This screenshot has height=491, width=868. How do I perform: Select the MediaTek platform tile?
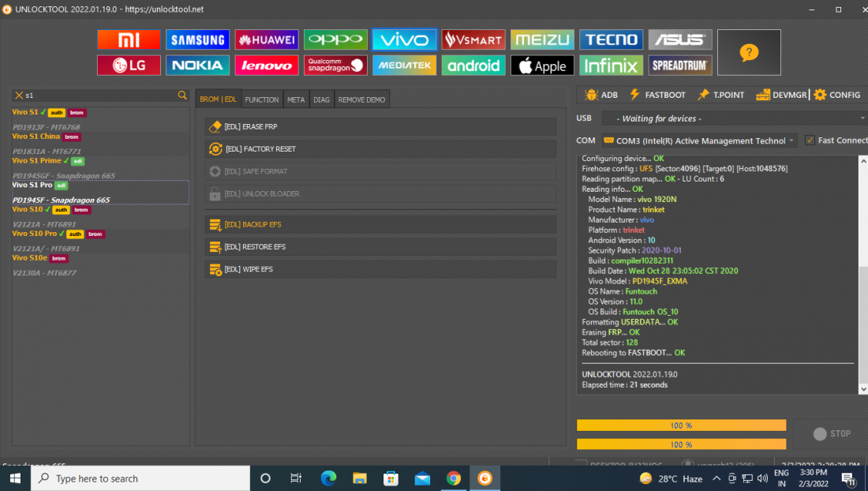pos(404,66)
